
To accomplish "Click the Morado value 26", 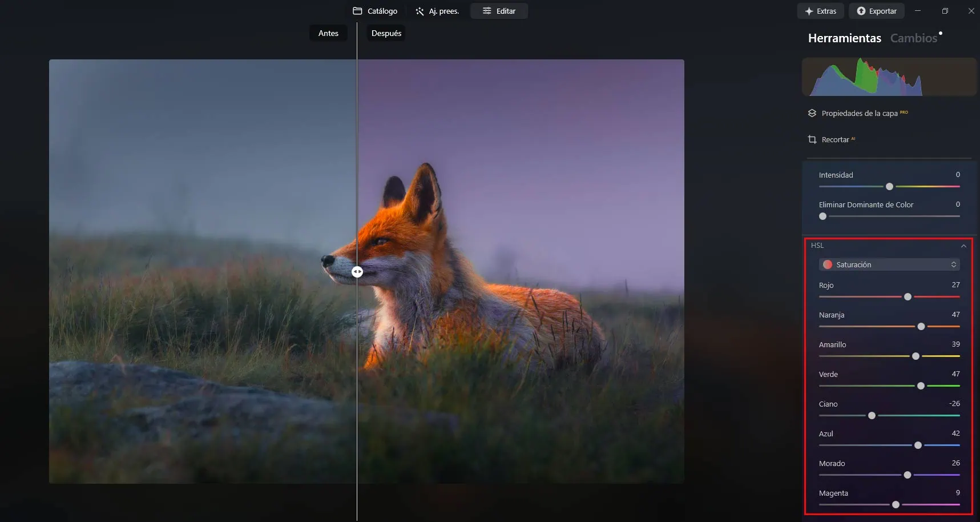I will click(x=955, y=463).
